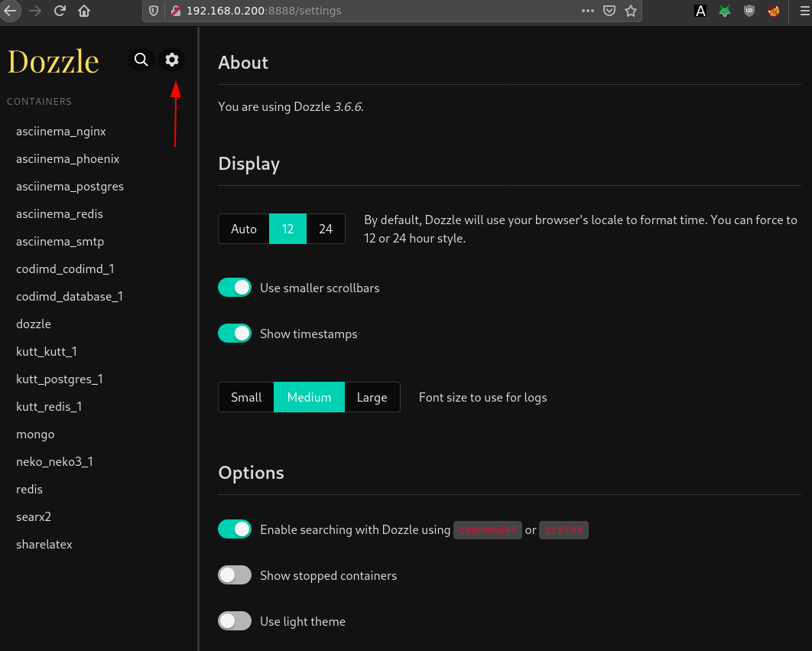The image size is (812, 651).
Task: Set log font size to Small
Action: coord(246,397)
